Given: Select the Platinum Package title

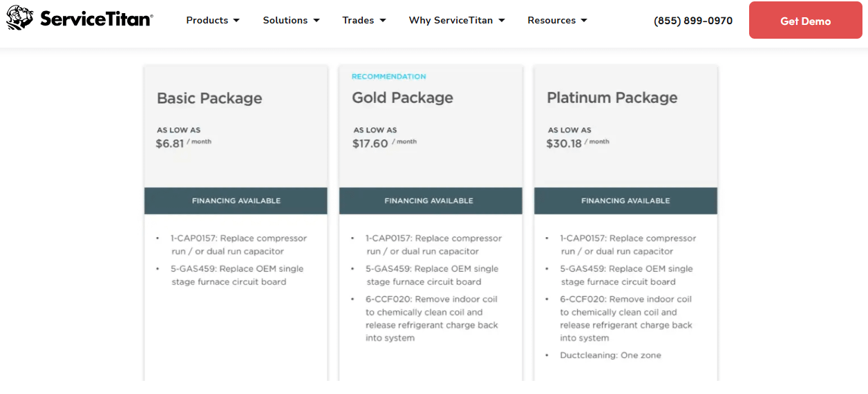Looking at the screenshot, I should coord(612,98).
